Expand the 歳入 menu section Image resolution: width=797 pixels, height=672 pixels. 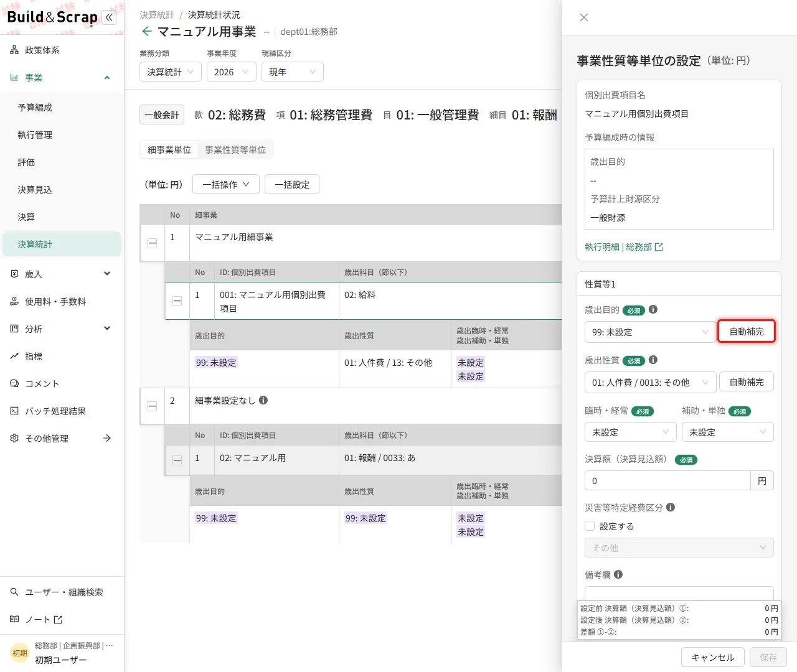click(107, 274)
